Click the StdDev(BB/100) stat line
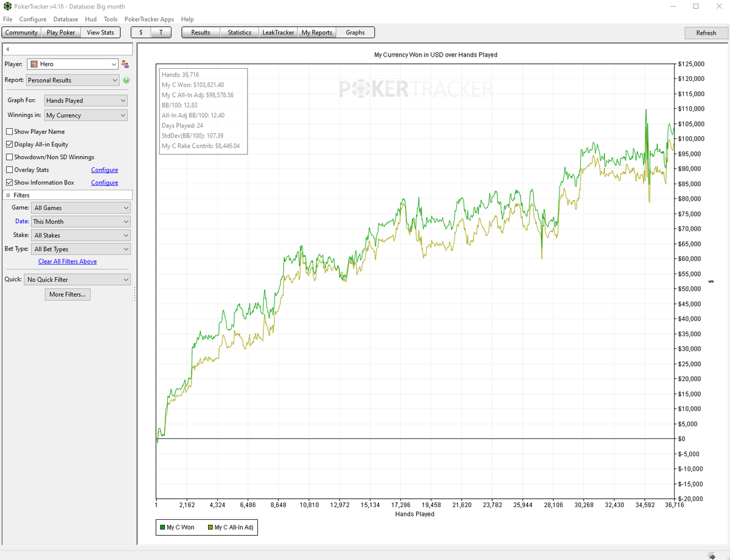 point(193,136)
